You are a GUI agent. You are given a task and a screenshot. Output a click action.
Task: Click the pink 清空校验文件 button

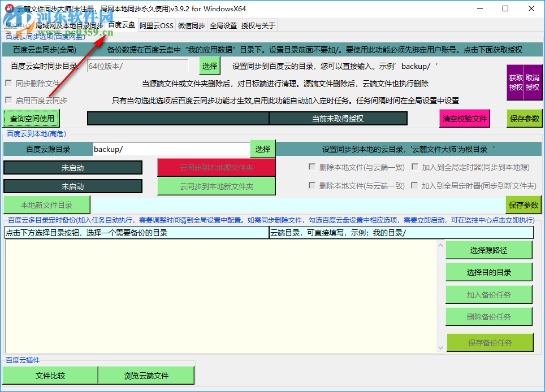point(465,118)
